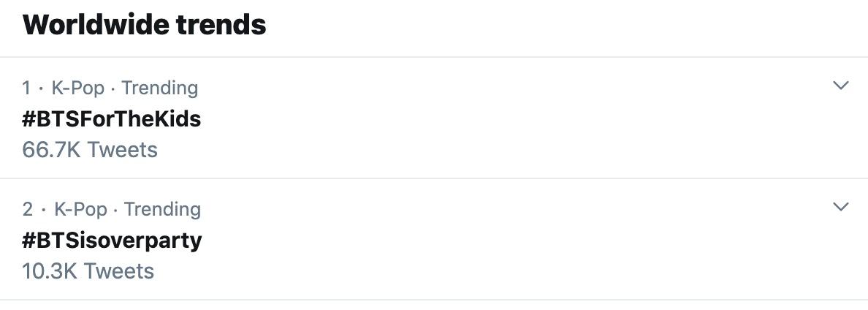Select the Worldwide trends heading

pyautogui.click(x=144, y=25)
